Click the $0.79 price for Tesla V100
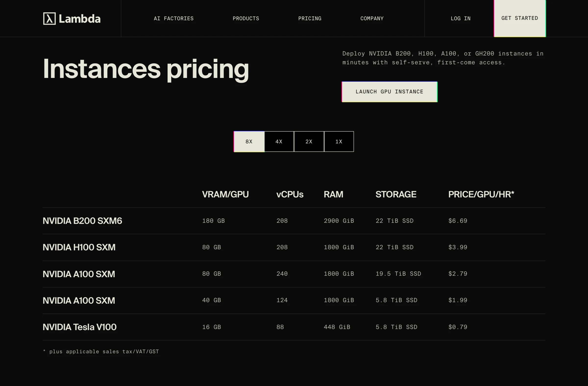Viewport: 588px width, 386px height. coord(458,327)
